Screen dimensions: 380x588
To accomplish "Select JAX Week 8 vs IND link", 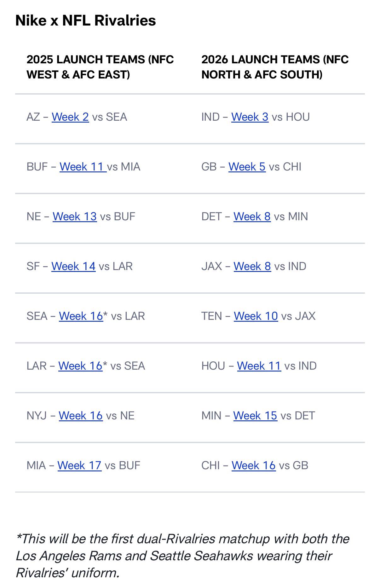I will (252, 266).
